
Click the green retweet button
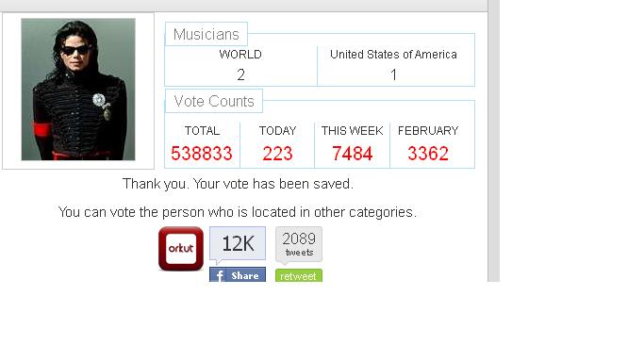point(299,276)
